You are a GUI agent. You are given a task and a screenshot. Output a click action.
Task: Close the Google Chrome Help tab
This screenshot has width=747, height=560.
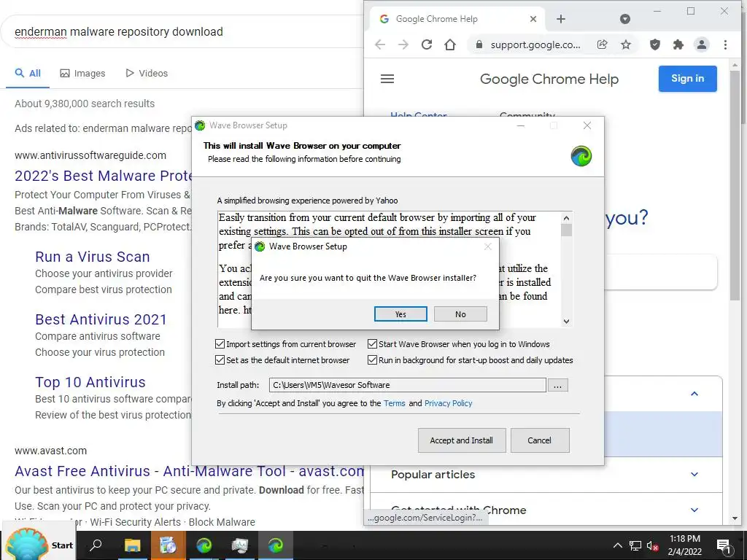[533, 19]
